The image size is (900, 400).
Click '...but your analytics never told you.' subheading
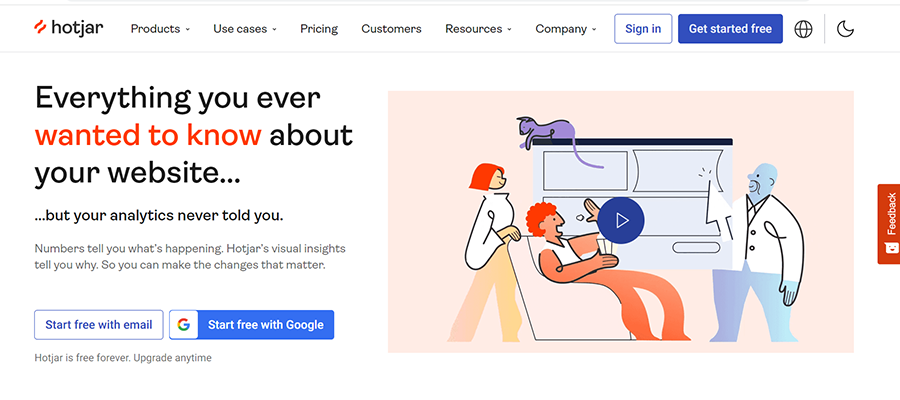click(158, 216)
